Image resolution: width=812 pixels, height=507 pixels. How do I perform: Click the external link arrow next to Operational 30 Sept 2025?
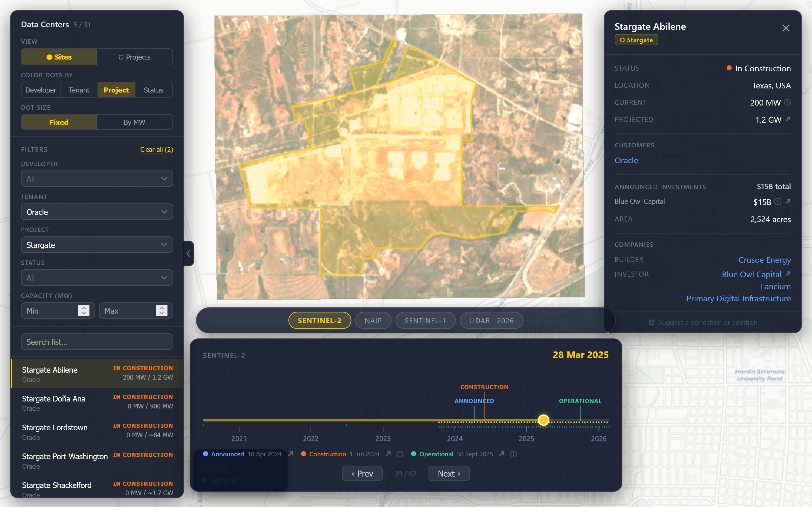click(x=501, y=454)
